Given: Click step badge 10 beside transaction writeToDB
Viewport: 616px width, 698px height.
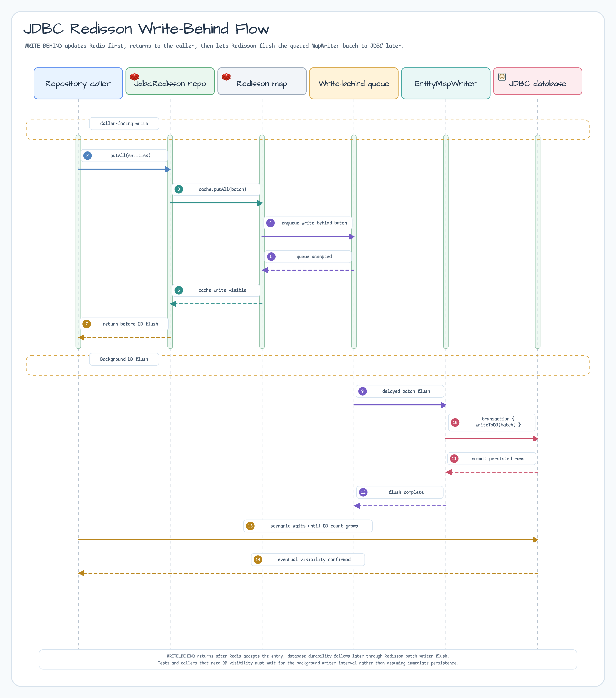Looking at the screenshot, I should (x=455, y=423).
